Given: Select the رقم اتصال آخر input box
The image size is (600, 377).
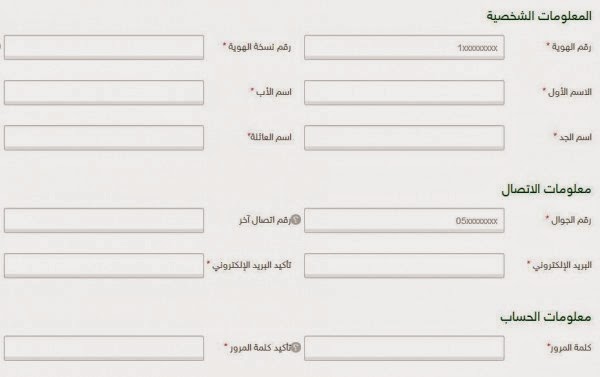Looking at the screenshot, I should pos(104,220).
